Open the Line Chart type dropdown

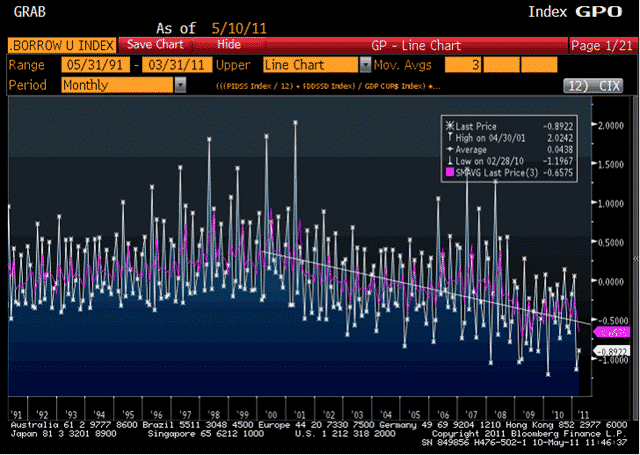364,65
